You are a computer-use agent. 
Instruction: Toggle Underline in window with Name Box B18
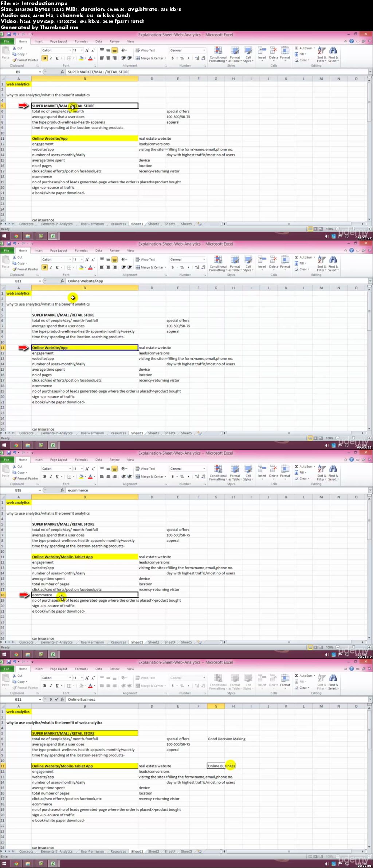[57, 477]
